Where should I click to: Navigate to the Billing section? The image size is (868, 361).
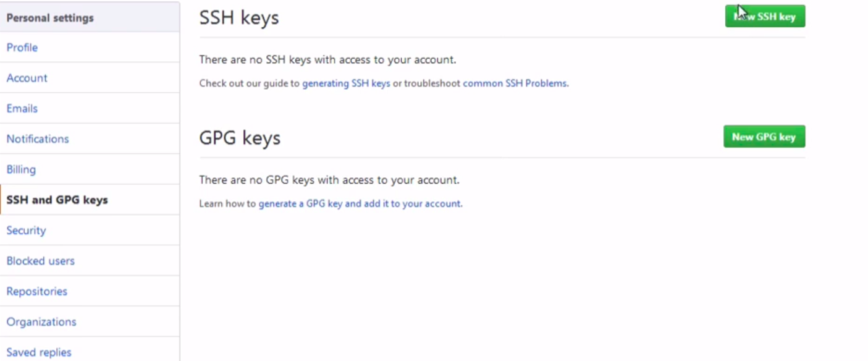pyautogui.click(x=21, y=169)
